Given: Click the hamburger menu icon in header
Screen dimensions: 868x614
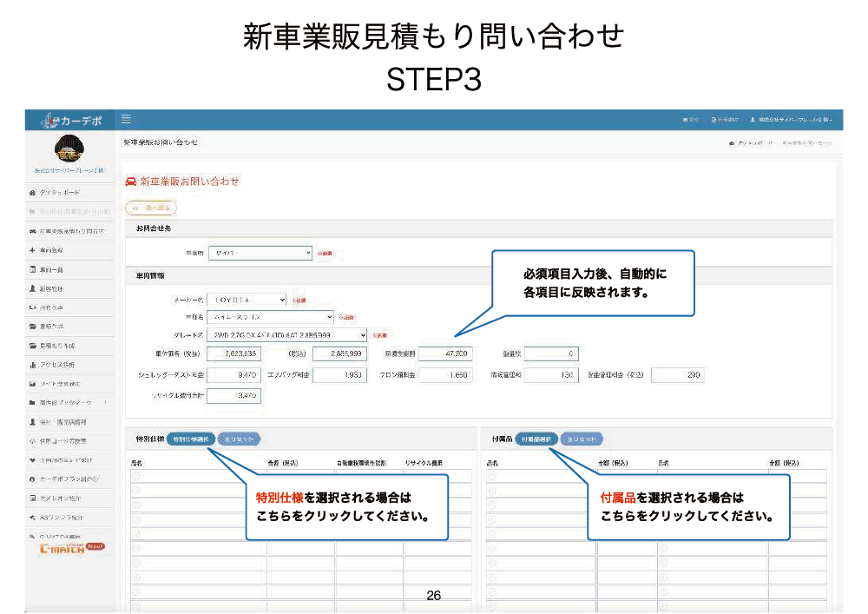Looking at the screenshot, I should pos(126,119).
